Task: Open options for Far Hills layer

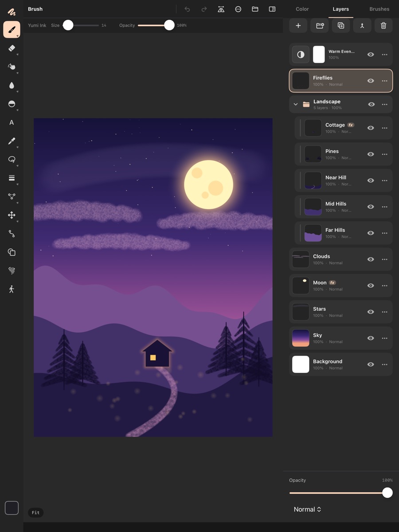Action: click(384, 233)
